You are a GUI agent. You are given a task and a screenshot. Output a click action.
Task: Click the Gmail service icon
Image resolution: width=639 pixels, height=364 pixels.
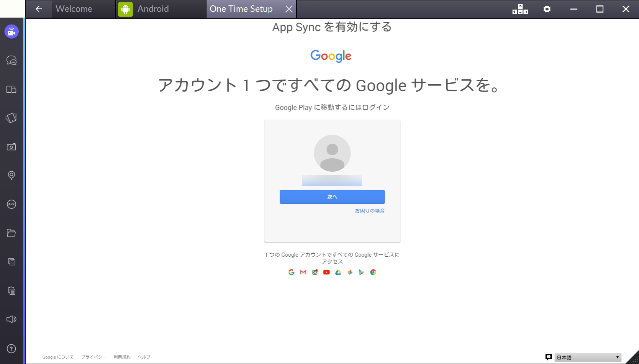click(303, 272)
